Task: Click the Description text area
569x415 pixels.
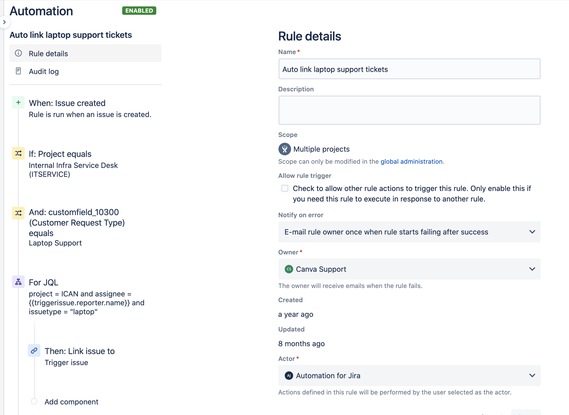Action: tap(409, 110)
